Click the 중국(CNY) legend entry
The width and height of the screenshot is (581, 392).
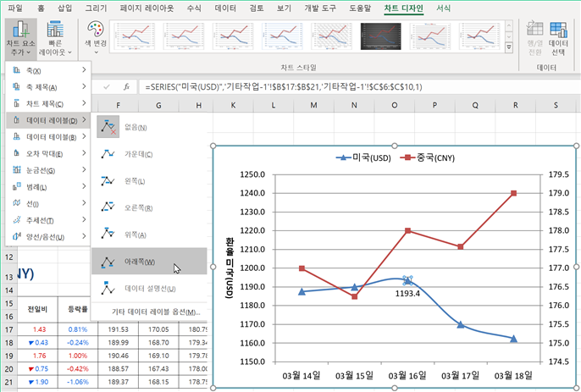(427, 157)
